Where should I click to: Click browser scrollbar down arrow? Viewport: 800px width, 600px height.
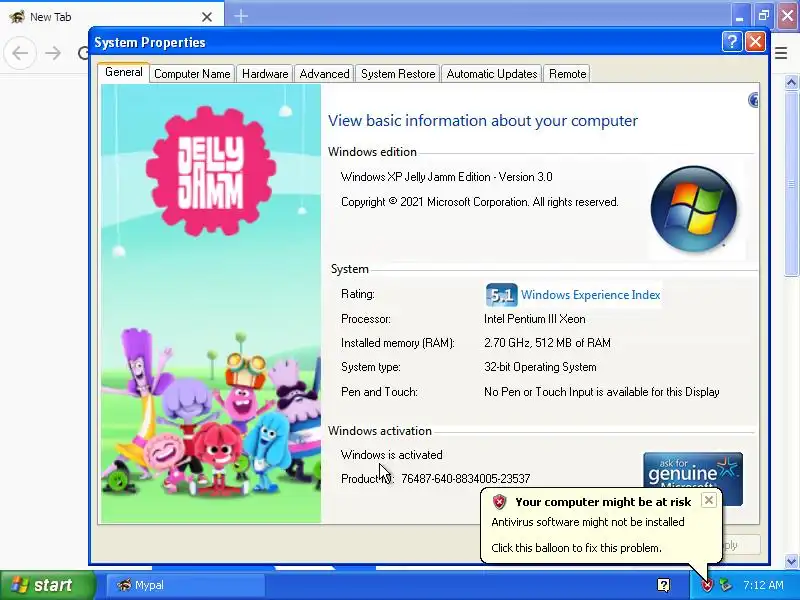791,561
